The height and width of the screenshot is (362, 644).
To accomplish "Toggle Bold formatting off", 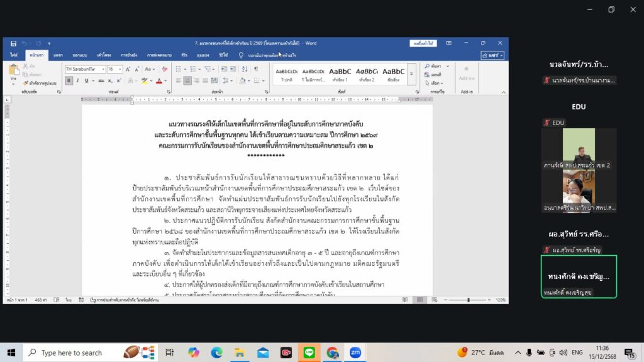I will click(x=69, y=81).
